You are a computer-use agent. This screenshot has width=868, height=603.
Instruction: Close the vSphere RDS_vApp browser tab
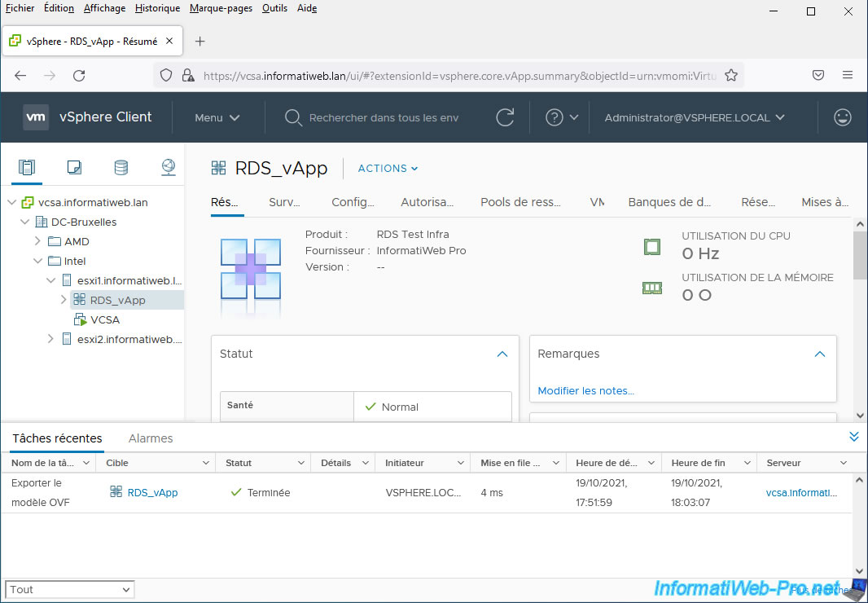tap(169, 41)
